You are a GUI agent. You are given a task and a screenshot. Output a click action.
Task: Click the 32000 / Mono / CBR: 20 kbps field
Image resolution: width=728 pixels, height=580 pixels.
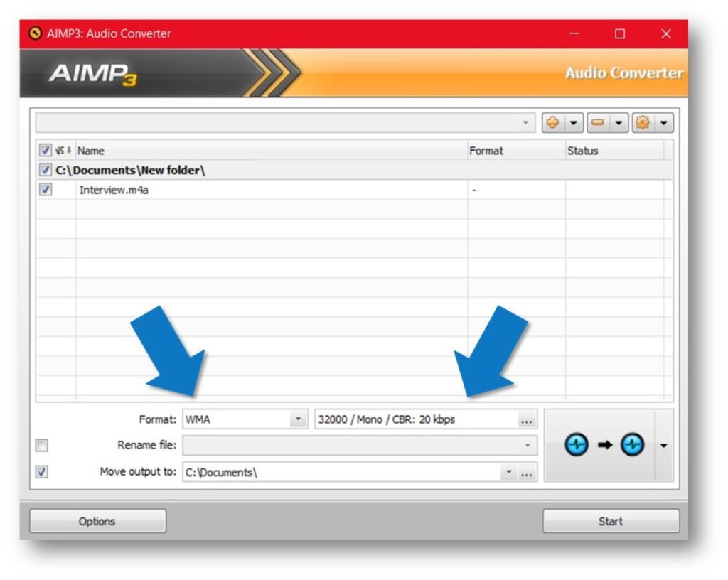417,419
